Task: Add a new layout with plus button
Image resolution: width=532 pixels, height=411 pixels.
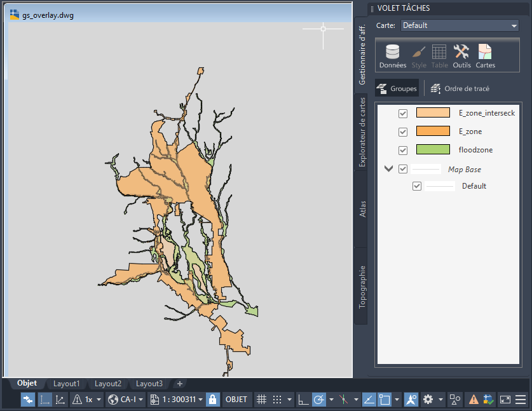Action: coord(180,384)
